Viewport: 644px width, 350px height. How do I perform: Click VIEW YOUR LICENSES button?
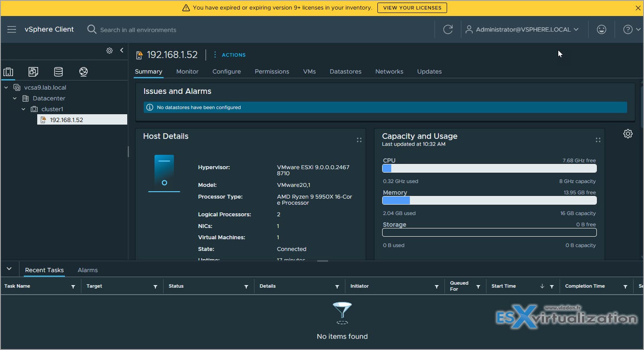(x=412, y=8)
